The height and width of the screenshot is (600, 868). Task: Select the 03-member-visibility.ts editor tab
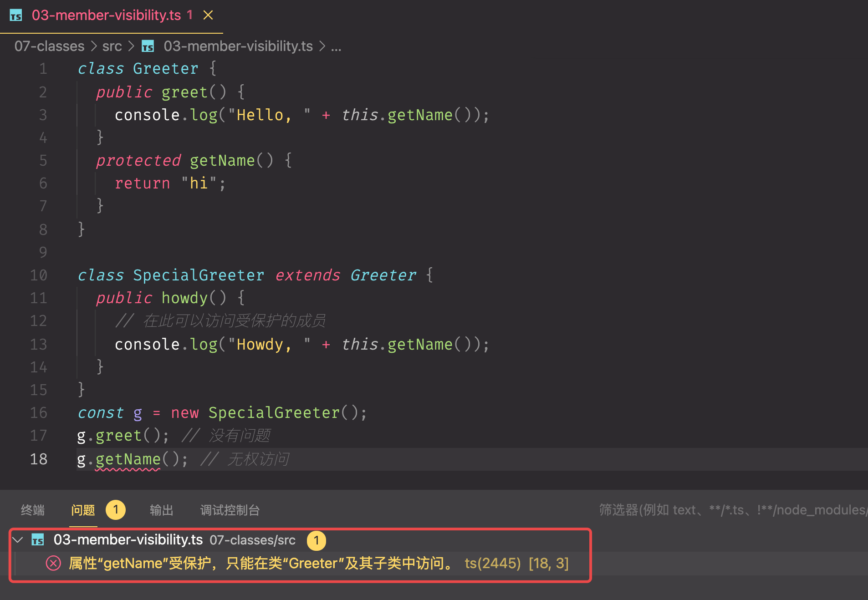pos(112,16)
